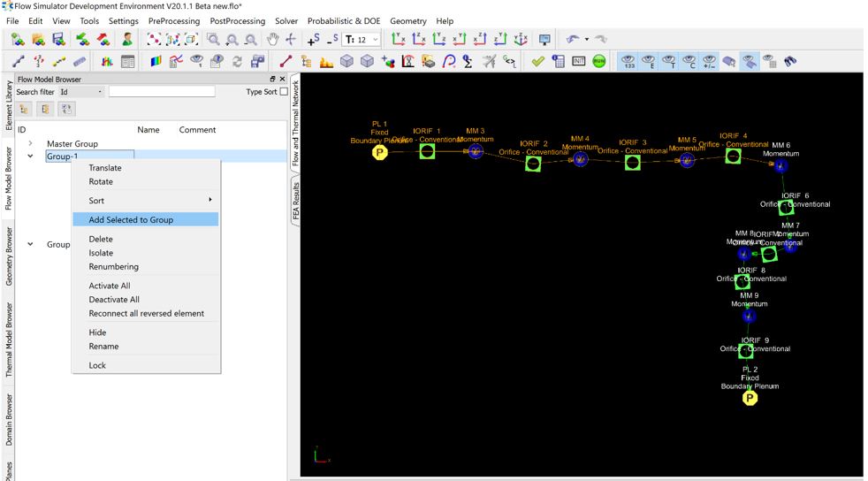Choose Add Selected to Group

click(131, 219)
